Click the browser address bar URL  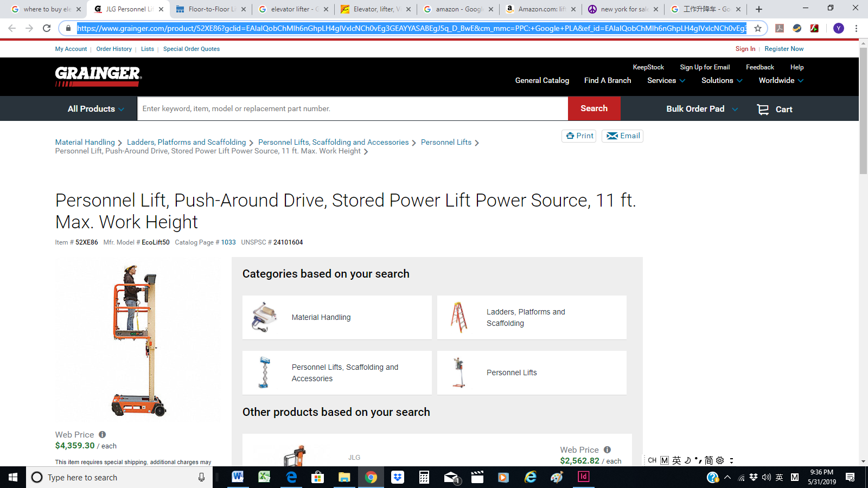click(412, 28)
